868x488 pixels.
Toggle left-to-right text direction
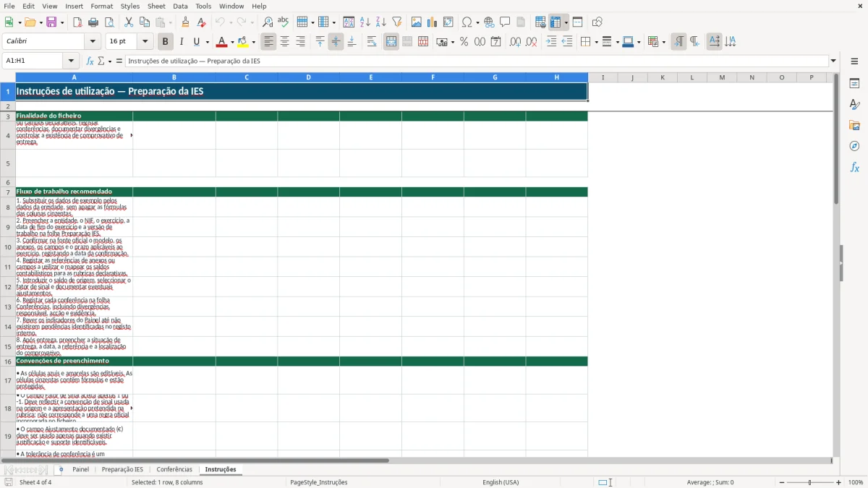(678, 42)
